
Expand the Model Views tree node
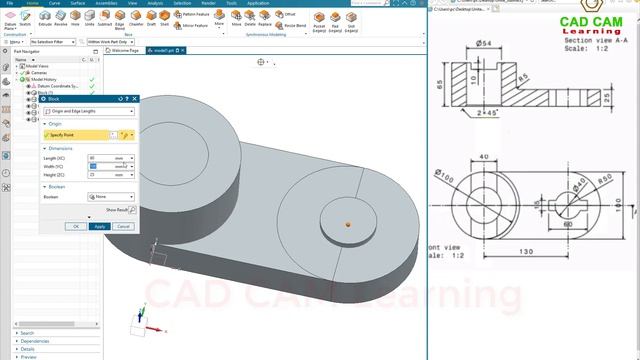pos(17,66)
